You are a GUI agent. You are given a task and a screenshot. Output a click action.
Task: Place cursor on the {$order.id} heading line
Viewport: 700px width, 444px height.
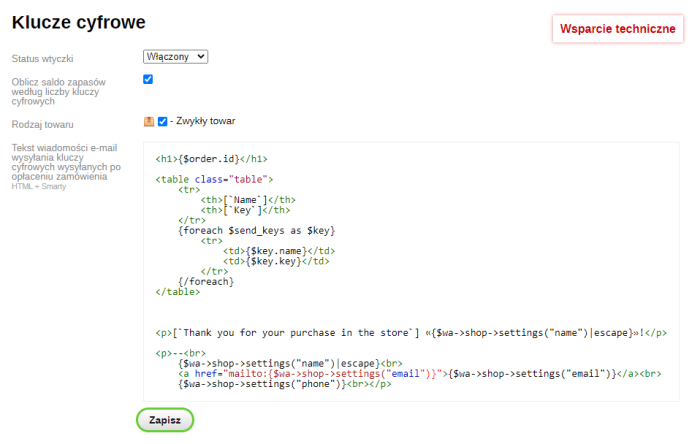click(211, 158)
